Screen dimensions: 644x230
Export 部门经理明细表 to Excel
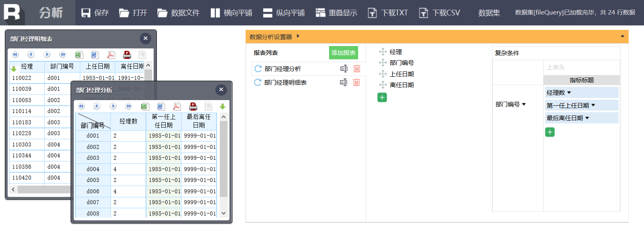tap(79, 55)
